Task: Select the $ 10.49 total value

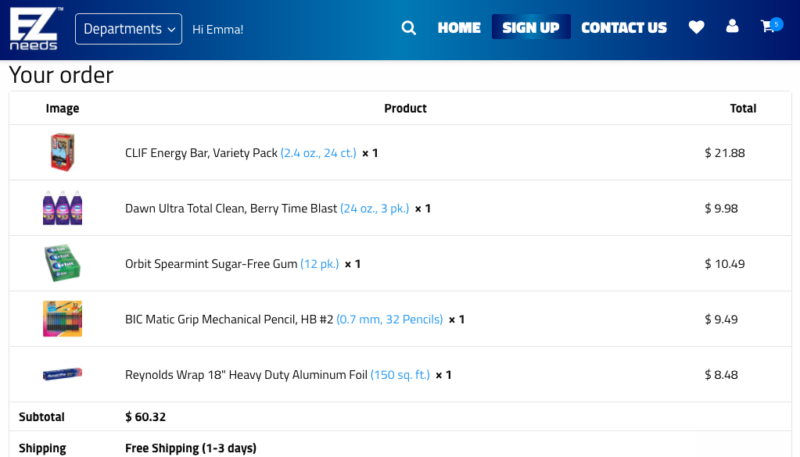Action: click(724, 264)
